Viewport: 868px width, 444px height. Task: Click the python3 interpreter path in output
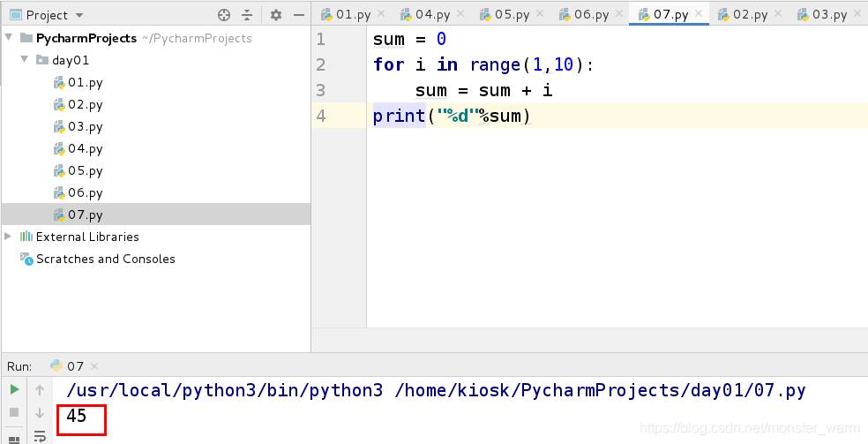[224, 390]
